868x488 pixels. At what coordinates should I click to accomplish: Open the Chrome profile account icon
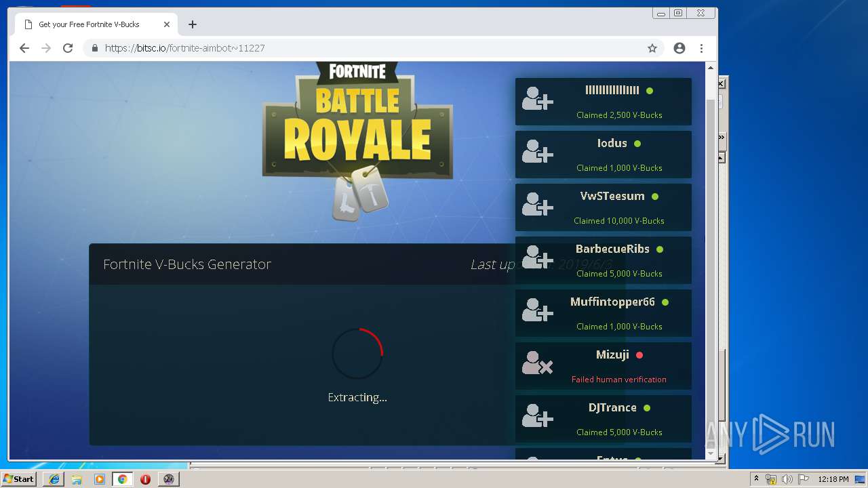[x=679, y=48]
